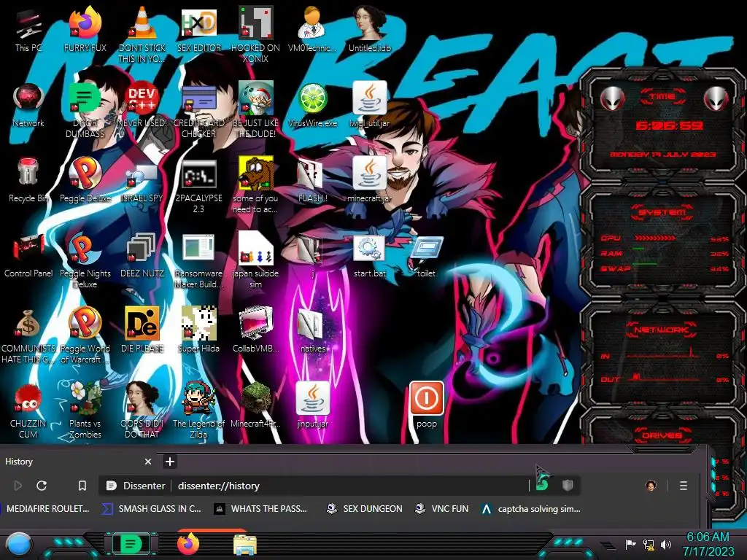This screenshot has height=560, width=747.
Task: Launch The Legend of Zilda
Action: 198,410
